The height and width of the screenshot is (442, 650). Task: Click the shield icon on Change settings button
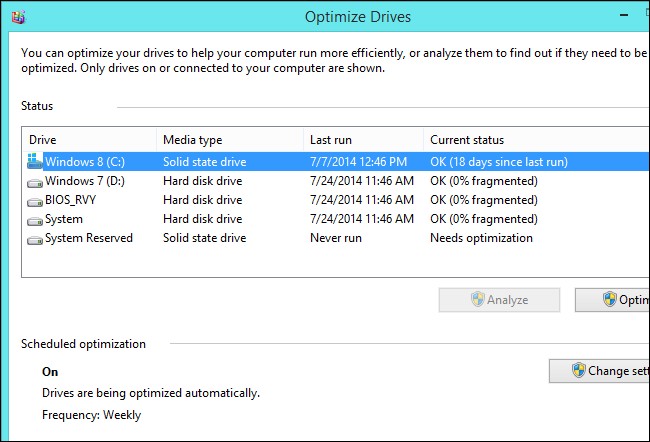pyautogui.click(x=579, y=370)
